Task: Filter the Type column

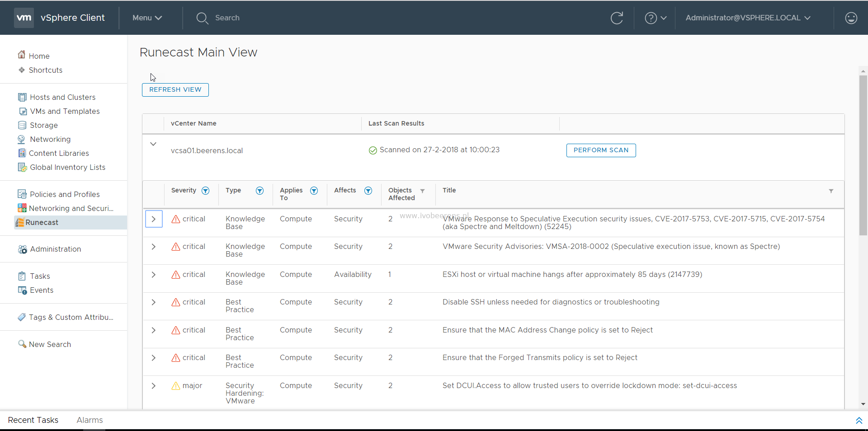Action: tap(260, 191)
